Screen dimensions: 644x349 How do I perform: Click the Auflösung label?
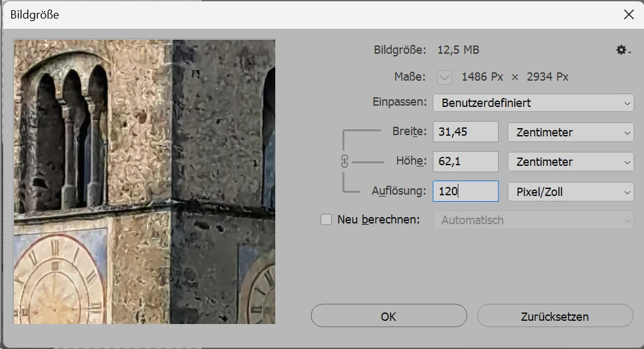399,191
